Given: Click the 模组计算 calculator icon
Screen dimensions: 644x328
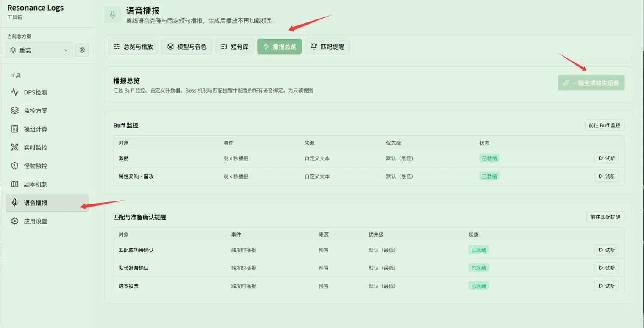Looking at the screenshot, I should [x=15, y=129].
